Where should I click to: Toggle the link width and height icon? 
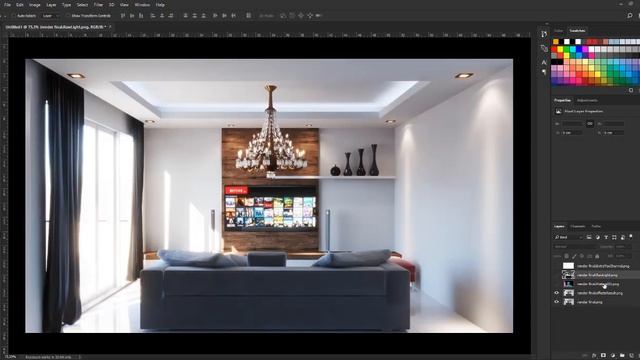coord(590,124)
